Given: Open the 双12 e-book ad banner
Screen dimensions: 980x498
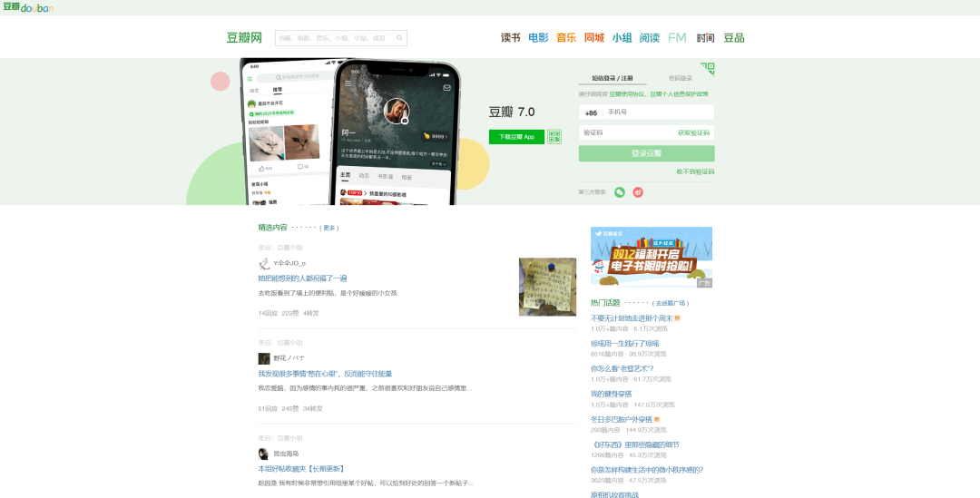Looking at the screenshot, I should pos(651,257).
